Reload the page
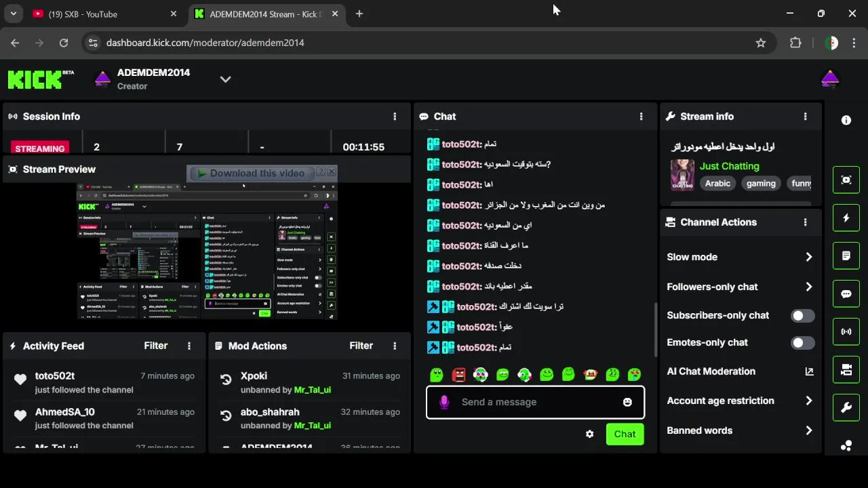This screenshot has height=488, width=868. pos(64,43)
